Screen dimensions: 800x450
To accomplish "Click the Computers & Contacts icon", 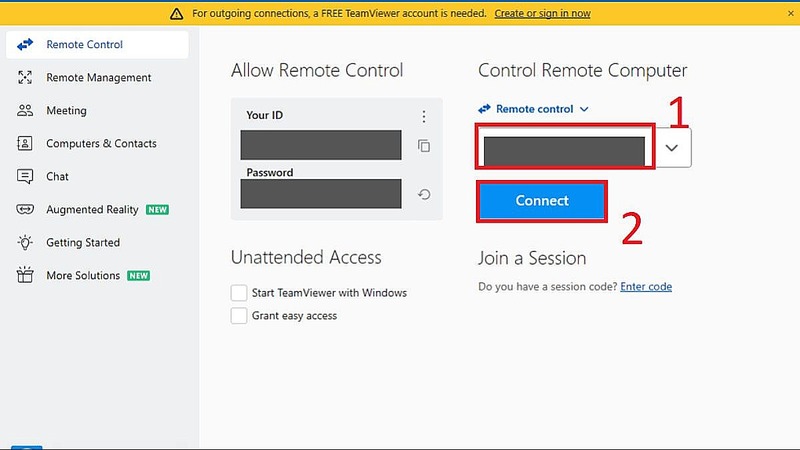I will (x=25, y=144).
